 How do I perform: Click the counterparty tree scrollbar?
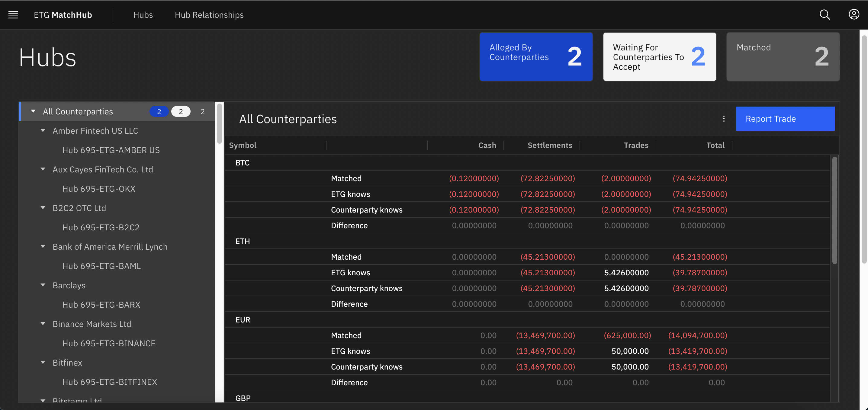(219, 124)
